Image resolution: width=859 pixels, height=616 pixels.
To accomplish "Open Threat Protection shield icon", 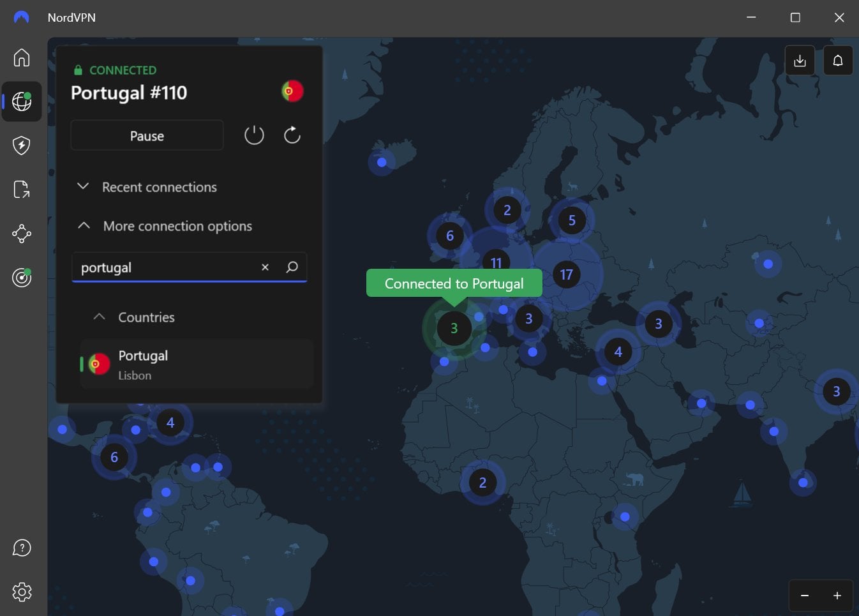I will tap(21, 146).
